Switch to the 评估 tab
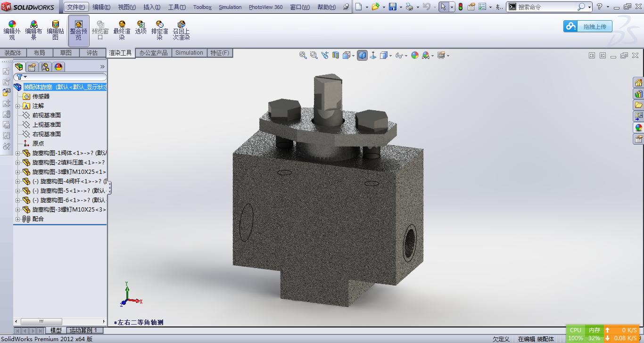The width and height of the screenshot is (644, 343). click(92, 53)
